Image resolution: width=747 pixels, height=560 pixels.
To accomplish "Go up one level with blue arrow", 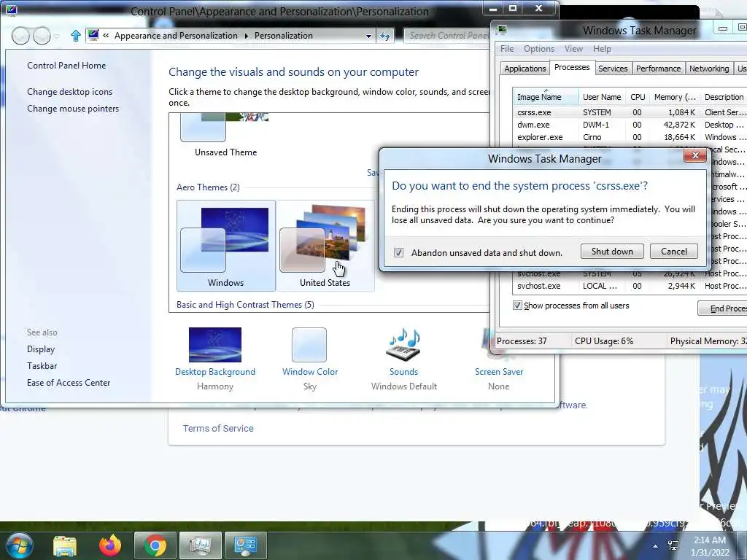I will click(75, 36).
